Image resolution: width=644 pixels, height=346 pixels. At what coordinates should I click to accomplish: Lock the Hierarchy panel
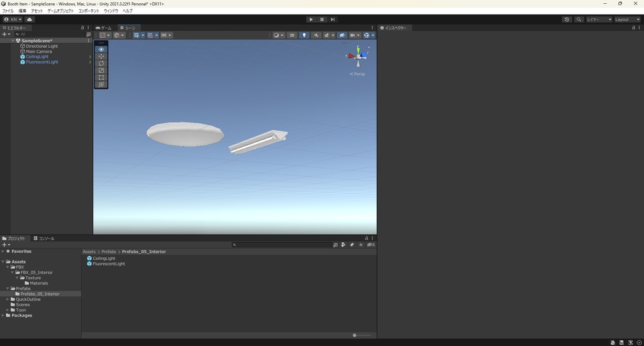[82, 28]
